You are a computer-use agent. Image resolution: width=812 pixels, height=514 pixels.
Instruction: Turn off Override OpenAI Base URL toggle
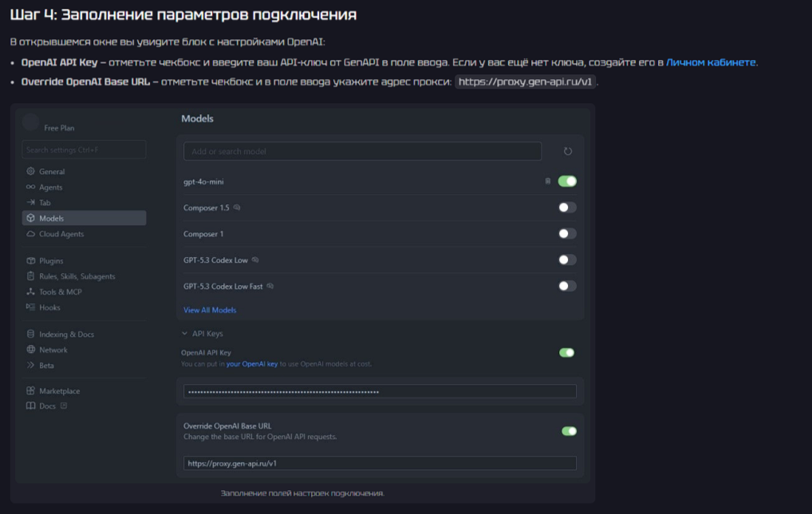(x=569, y=431)
